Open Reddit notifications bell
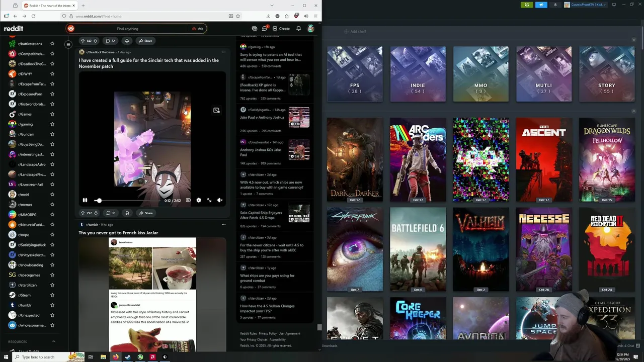644x362 pixels. (298, 29)
